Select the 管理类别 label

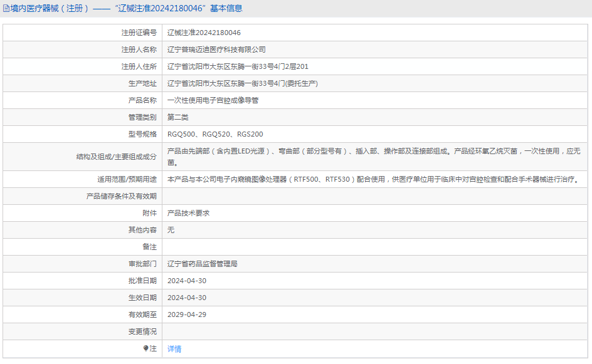pos(142,117)
